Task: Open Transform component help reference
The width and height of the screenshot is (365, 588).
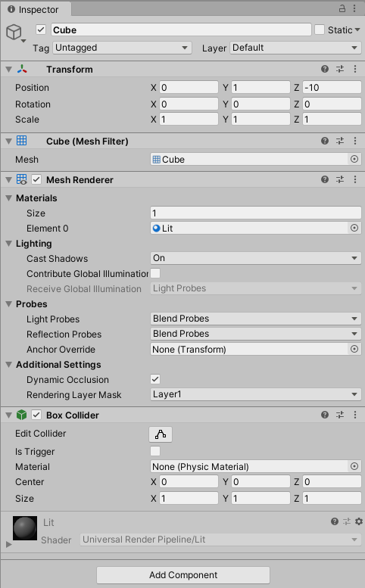Action: (x=325, y=69)
